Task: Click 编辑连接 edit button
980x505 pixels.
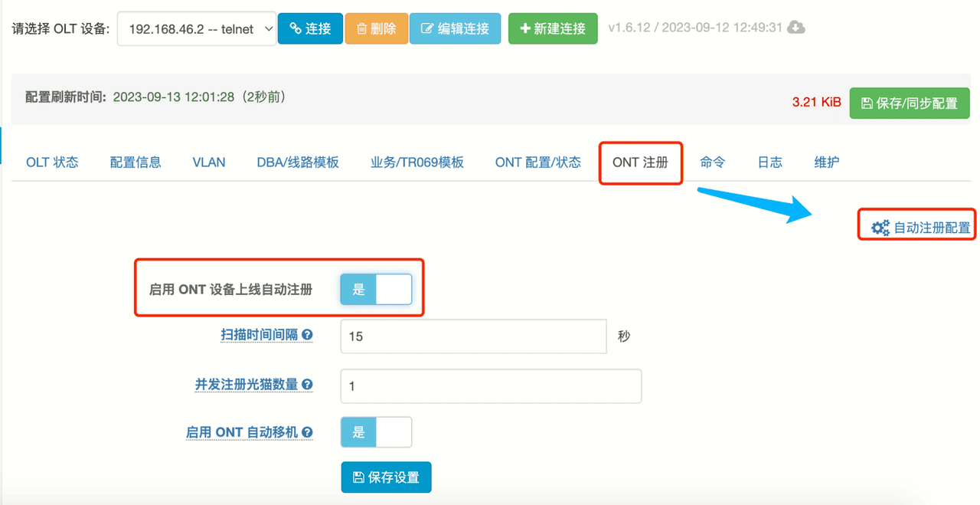Action: pyautogui.click(x=455, y=28)
